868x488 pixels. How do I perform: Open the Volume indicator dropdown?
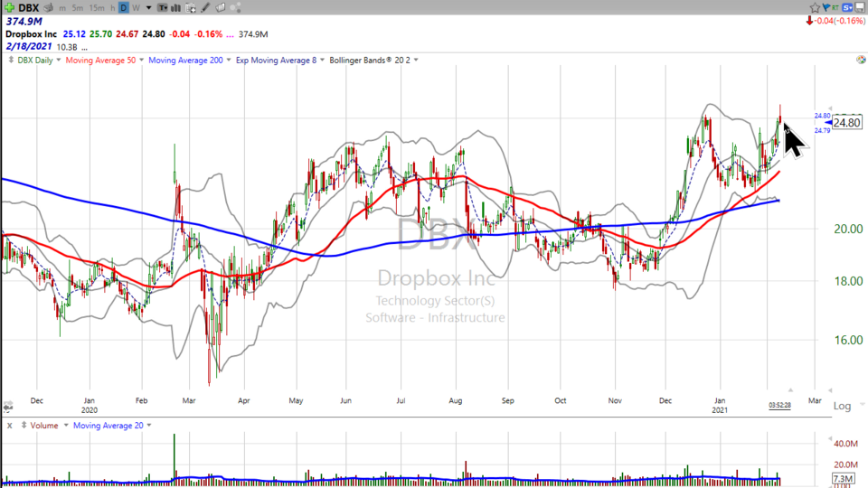[x=66, y=425]
